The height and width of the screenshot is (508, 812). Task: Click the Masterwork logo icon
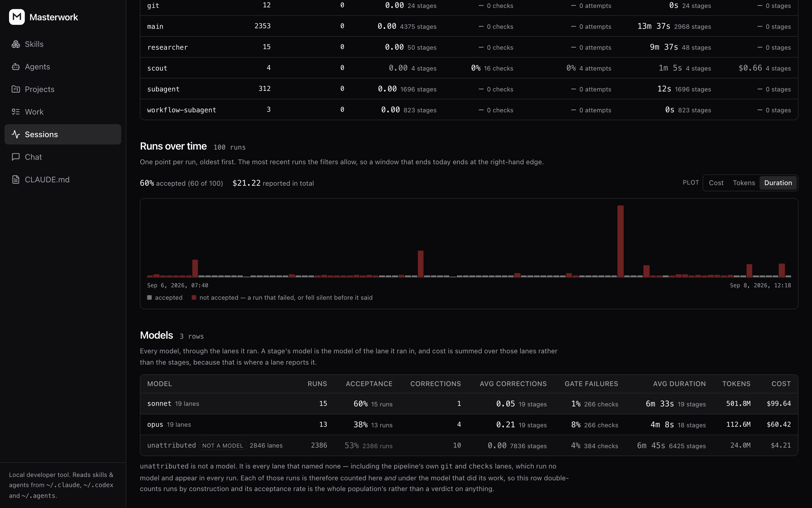tap(17, 17)
